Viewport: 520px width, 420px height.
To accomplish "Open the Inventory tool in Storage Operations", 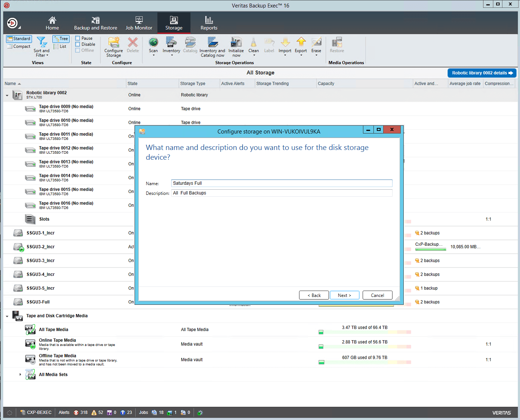I will [x=171, y=46].
